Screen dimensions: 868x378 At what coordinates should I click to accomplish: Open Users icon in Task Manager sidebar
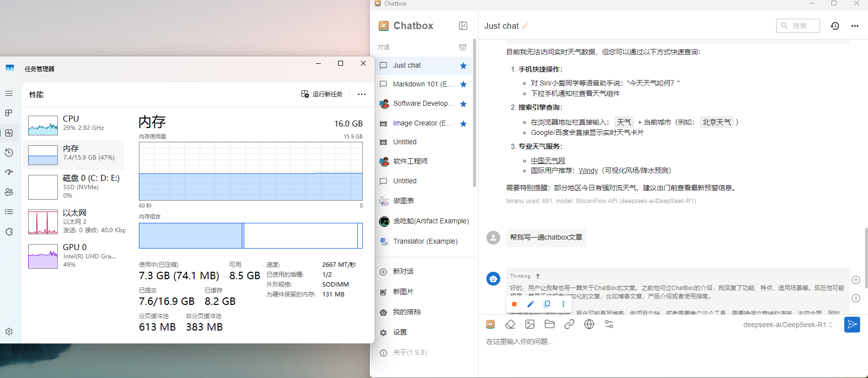[x=9, y=192]
